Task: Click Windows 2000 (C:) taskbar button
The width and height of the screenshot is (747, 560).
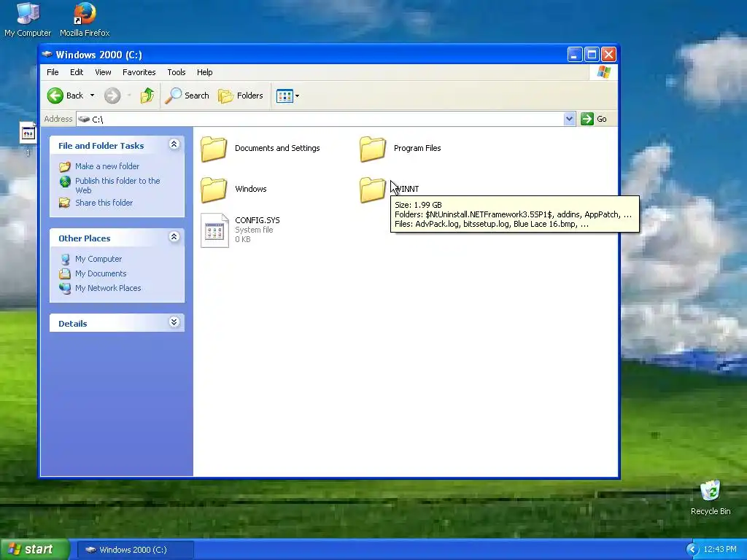Action: (135, 550)
